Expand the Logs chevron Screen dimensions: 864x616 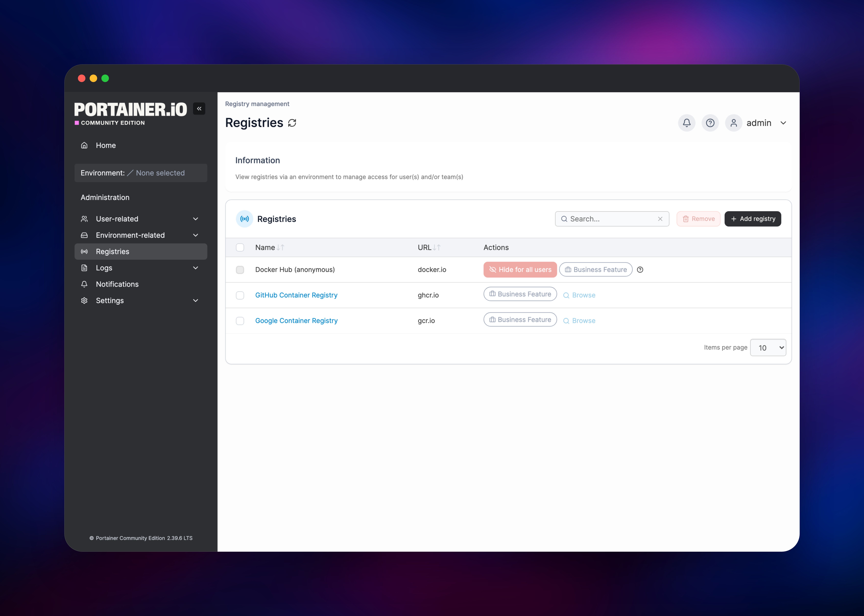[195, 268]
